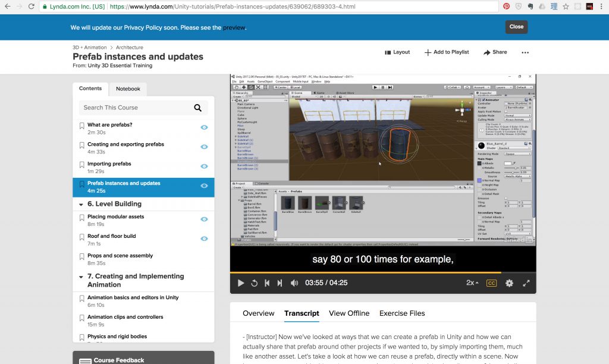This screenshot has width=609, height=364.
Task: Go to 'Architecture' breadcrumb
Action: 129,48
